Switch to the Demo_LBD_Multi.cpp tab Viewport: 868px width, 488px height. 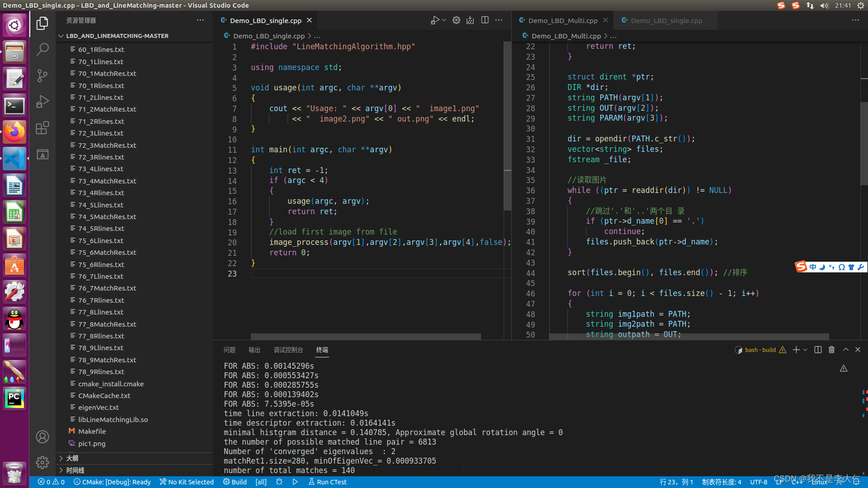tap(562, 21)
